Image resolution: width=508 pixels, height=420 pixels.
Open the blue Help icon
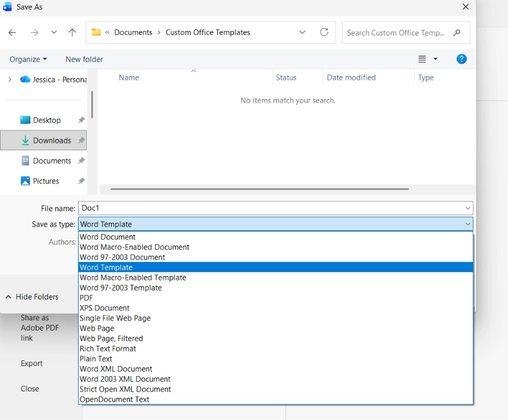(x=461, y=59)
